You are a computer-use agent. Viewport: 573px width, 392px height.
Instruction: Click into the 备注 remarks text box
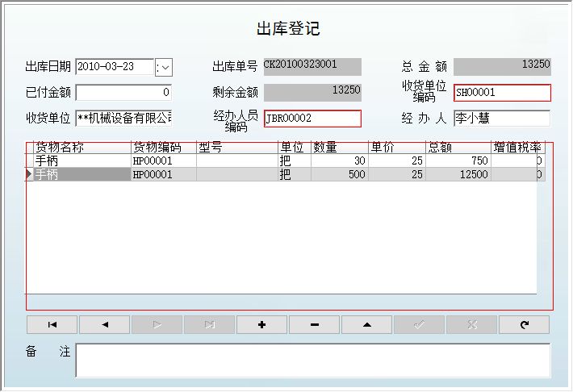coord(312,361)
